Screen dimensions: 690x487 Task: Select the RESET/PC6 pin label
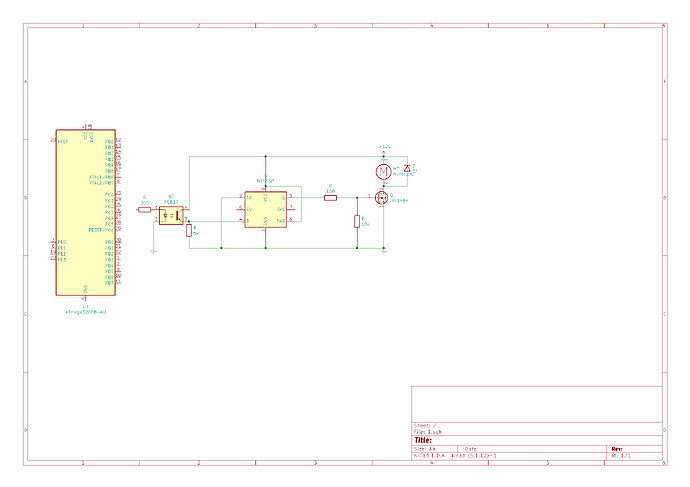[x=101, y=230]
